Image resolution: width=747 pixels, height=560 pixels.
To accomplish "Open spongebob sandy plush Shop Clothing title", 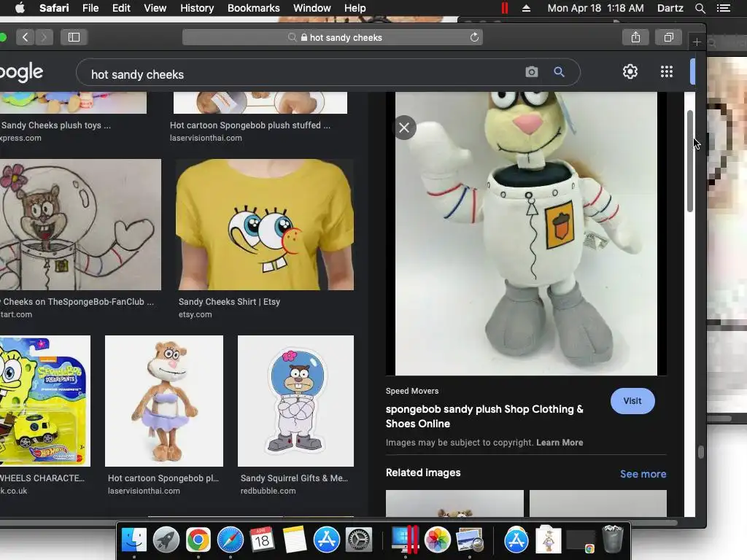I will [484, 416].
